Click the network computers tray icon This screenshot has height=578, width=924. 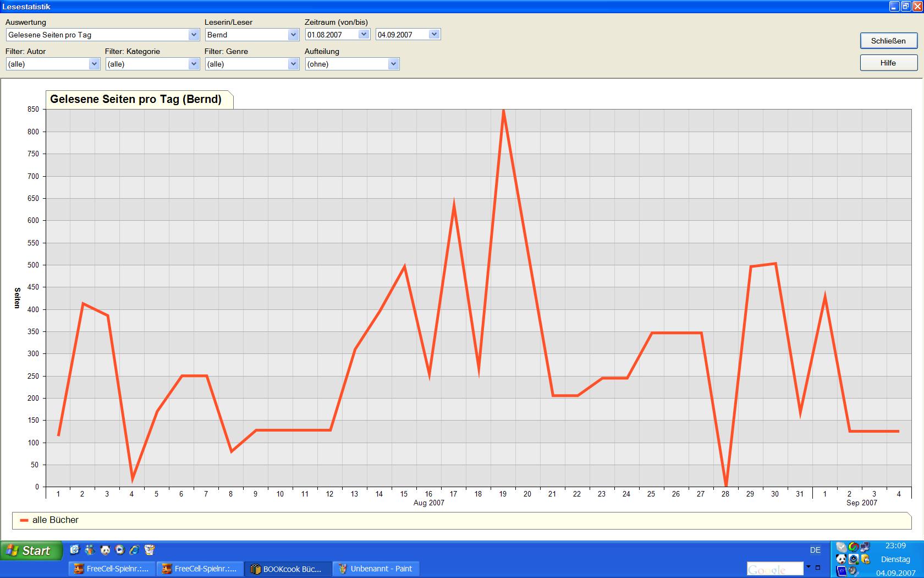(x=865, y=547)
